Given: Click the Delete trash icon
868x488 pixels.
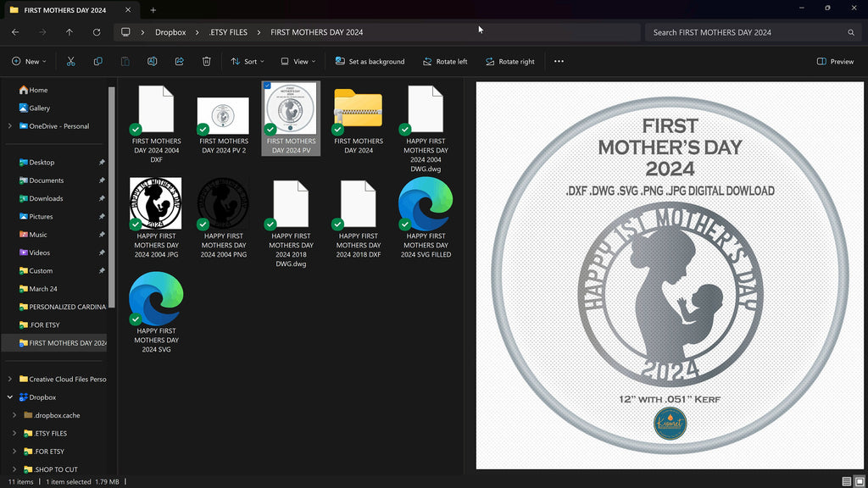Looking at the screenshot, I should tap(207, 61).
